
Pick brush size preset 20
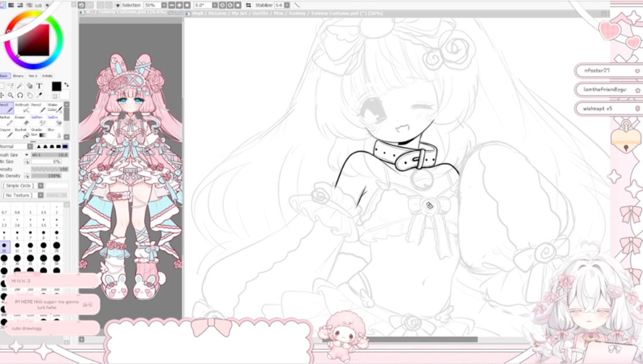pos(57,247)
